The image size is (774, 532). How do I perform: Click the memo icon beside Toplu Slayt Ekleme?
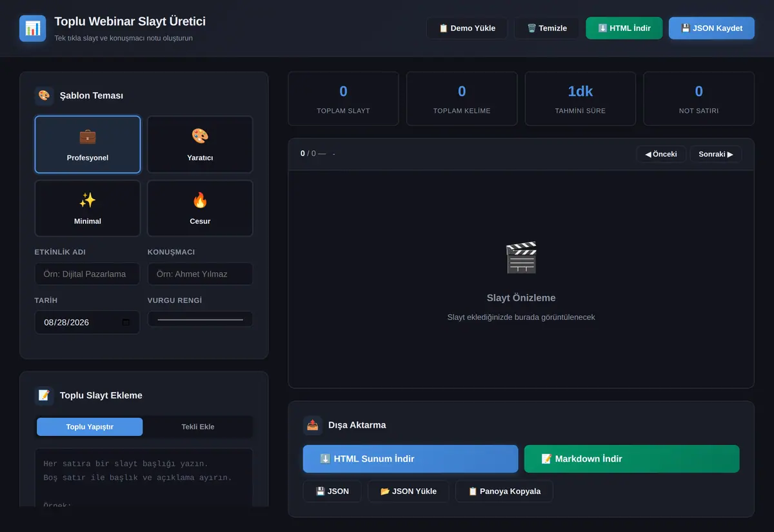(x=44, y=395)
